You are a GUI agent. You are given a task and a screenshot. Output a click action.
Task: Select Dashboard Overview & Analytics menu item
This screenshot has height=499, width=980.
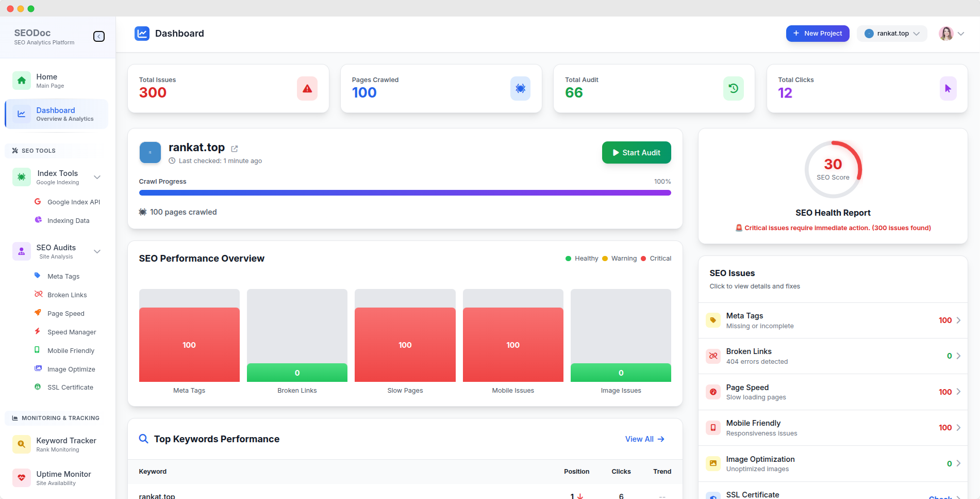pos(57,114)
